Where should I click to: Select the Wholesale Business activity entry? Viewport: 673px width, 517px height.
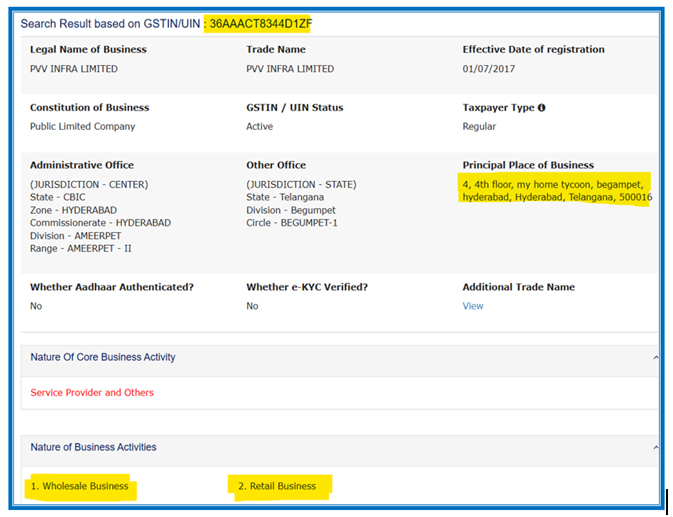(x=84, y=487)
